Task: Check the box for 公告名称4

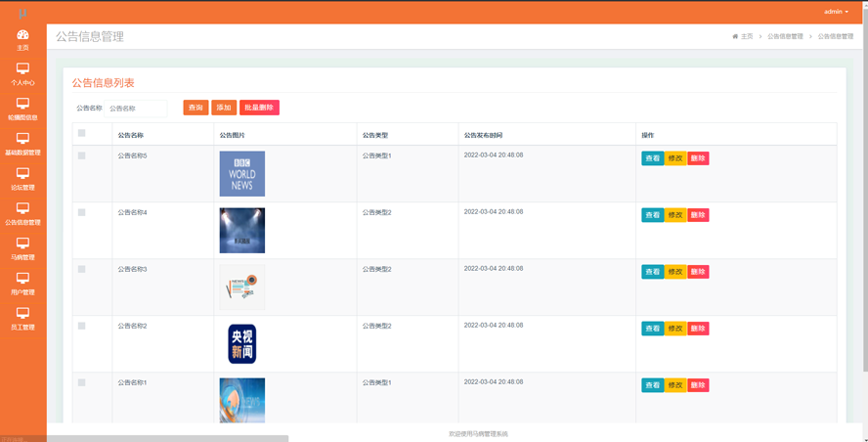Action: tap(81, 212)
